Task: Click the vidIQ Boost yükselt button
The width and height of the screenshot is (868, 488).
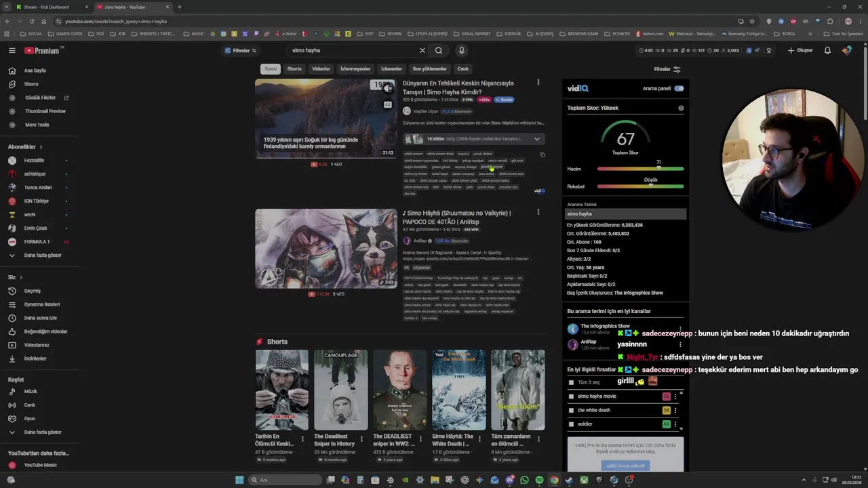Action: pyautogui.click(x=625, y=466)
